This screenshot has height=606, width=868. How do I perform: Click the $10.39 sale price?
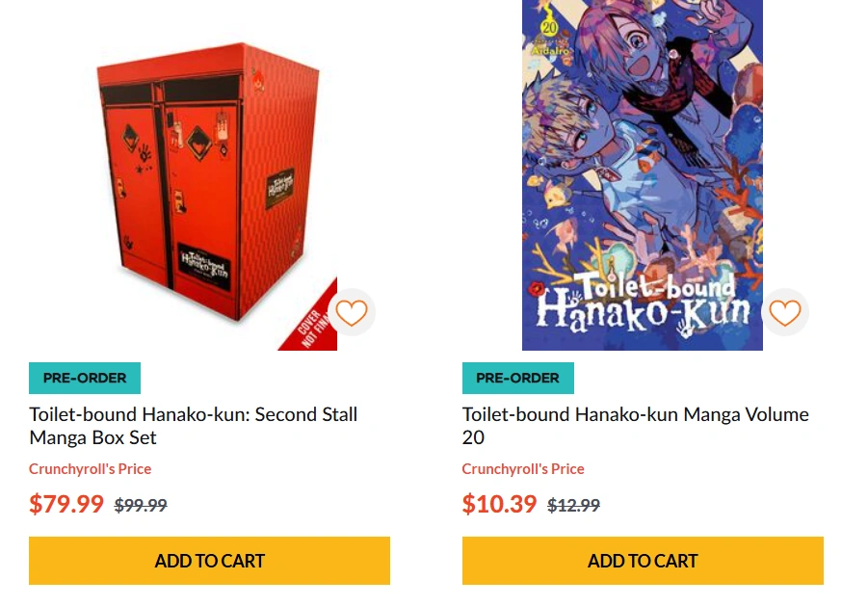click(499, 504)
